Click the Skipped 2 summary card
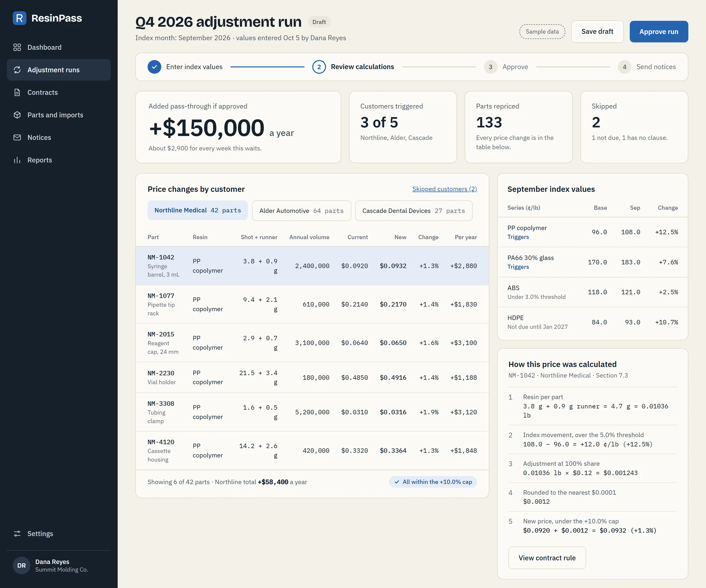Viewport: 706px width, 588px height. coord(634,127)
